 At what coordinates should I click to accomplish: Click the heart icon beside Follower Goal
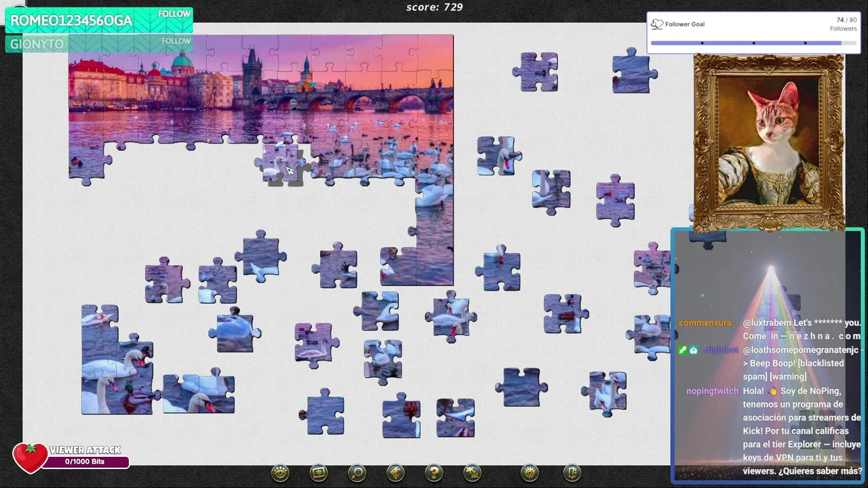(x=656, y=24)
